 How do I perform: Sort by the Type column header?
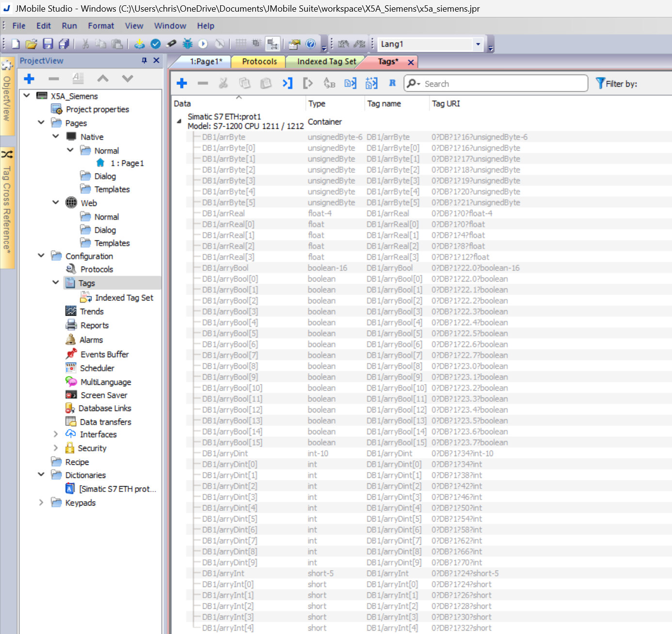point(335,103)
